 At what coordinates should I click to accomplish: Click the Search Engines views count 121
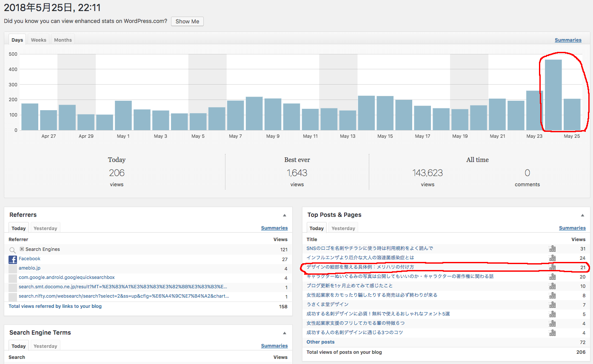pyautogui.click(x=284, y=250)
